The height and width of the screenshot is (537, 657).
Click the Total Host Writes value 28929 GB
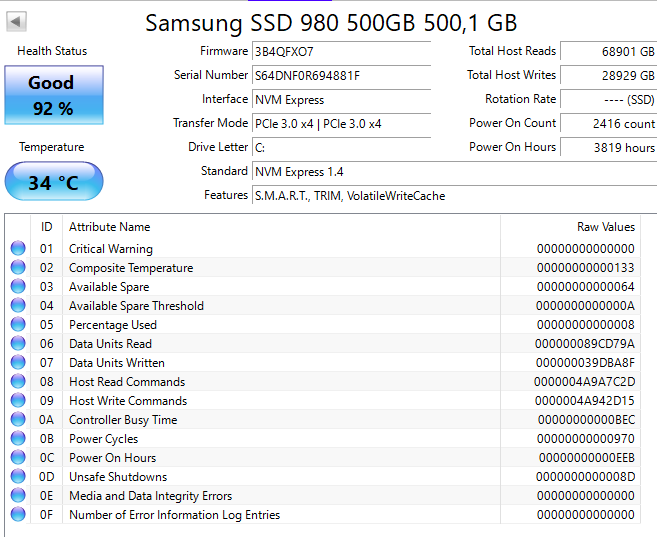click(608, 76)
